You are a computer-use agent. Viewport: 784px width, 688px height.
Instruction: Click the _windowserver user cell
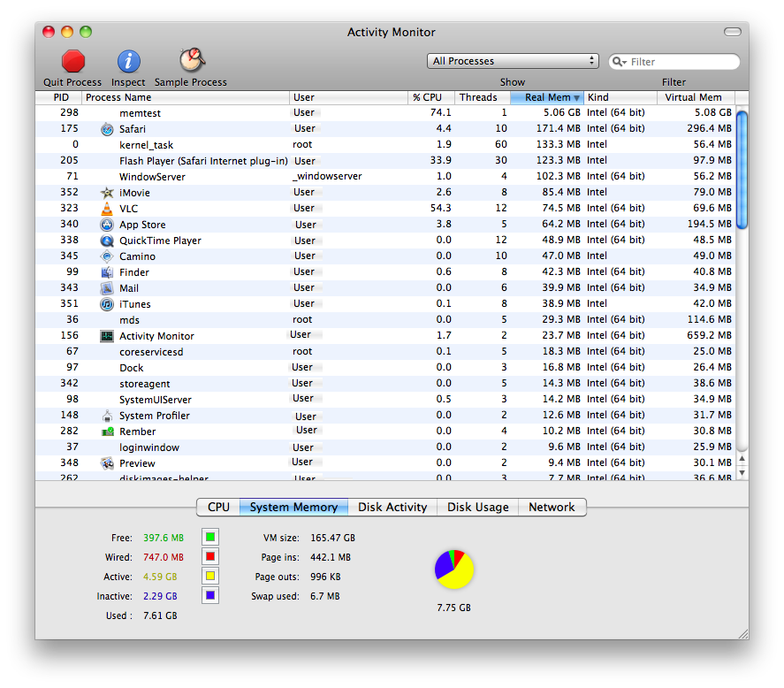(x=327, y=176)
